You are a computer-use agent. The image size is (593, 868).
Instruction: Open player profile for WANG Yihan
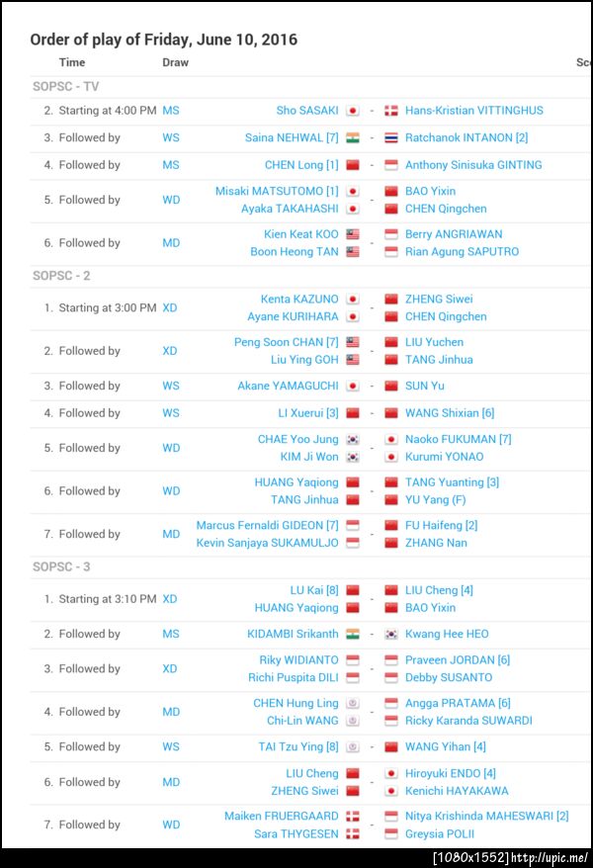click(445, 747)
